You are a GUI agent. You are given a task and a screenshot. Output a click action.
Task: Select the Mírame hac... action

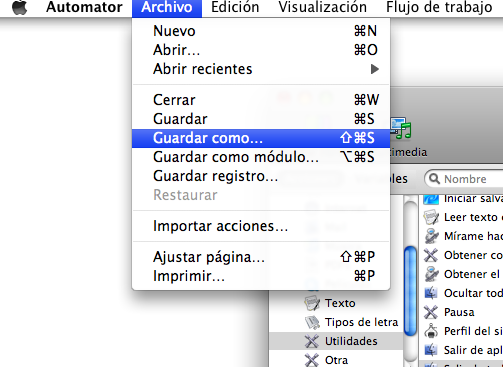[x=461, y=236]
